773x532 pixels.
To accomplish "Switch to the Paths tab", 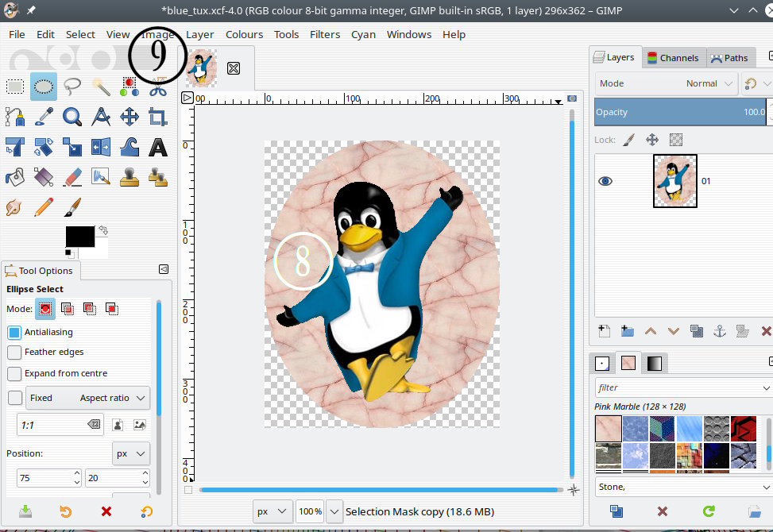I will coord(729,58).
